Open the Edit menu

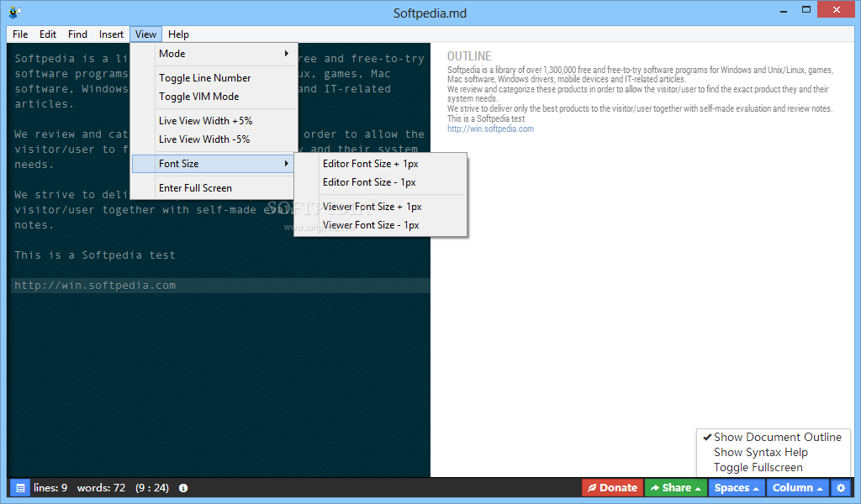point(48,34)
